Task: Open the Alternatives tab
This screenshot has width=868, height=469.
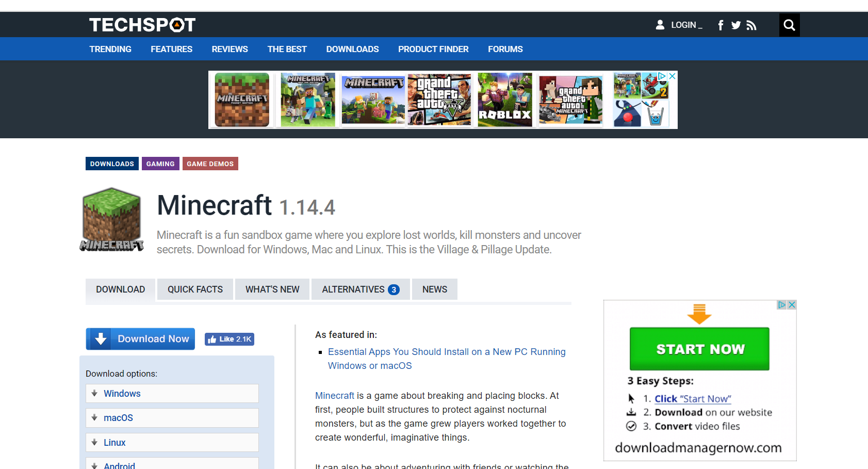Action: click(x=361, y=289)
